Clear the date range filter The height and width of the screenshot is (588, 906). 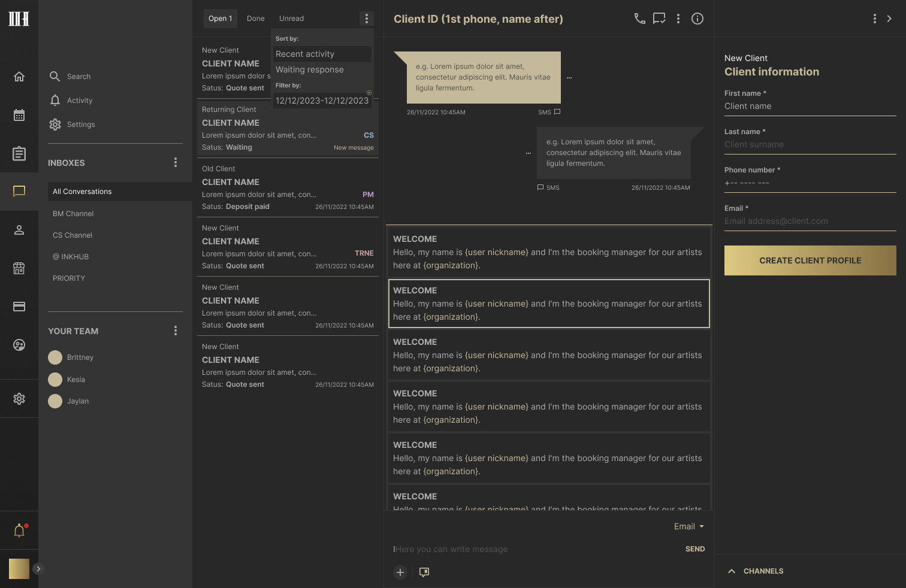(x=369, y=93)
